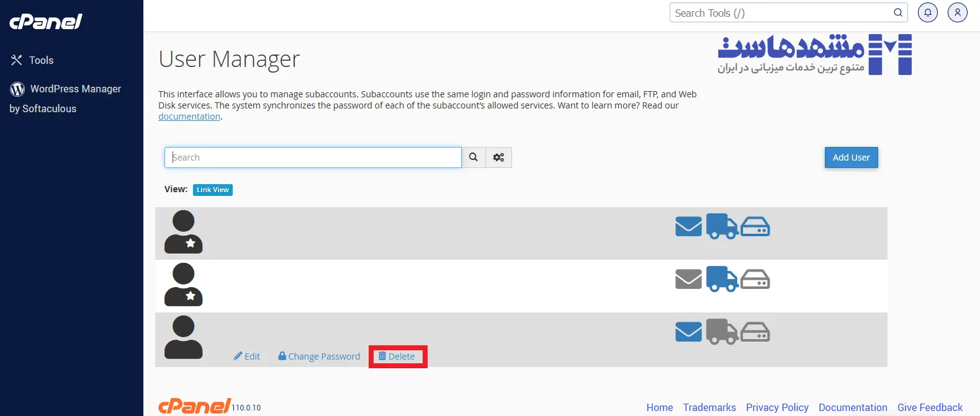Viewport: 980px width, 416px height.
Task: Click the FTP truck icon in first user row
Action: 722,227
